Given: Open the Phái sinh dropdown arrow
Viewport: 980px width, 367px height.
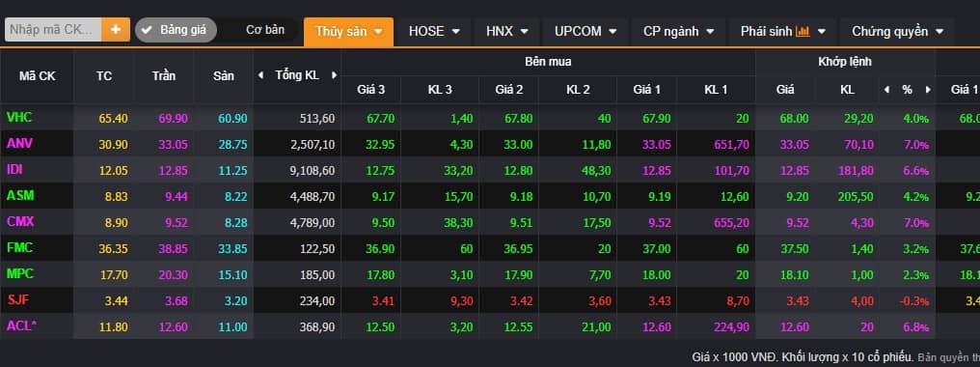Looking at the screenshot, I should (821, 31).
